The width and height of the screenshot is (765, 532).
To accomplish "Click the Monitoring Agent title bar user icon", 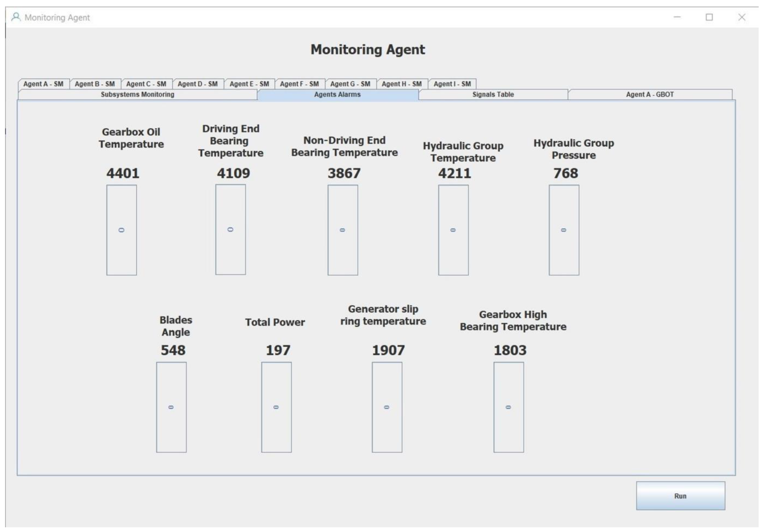I will (16, 17).
